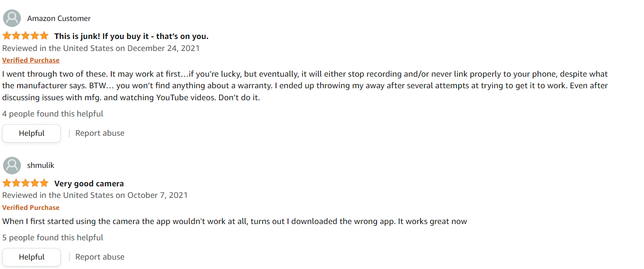The height and width of the screenshot is (269, 644).
Task: Select the 'Reviewed on December 24, 2021' text
Action: coord(101,48)
